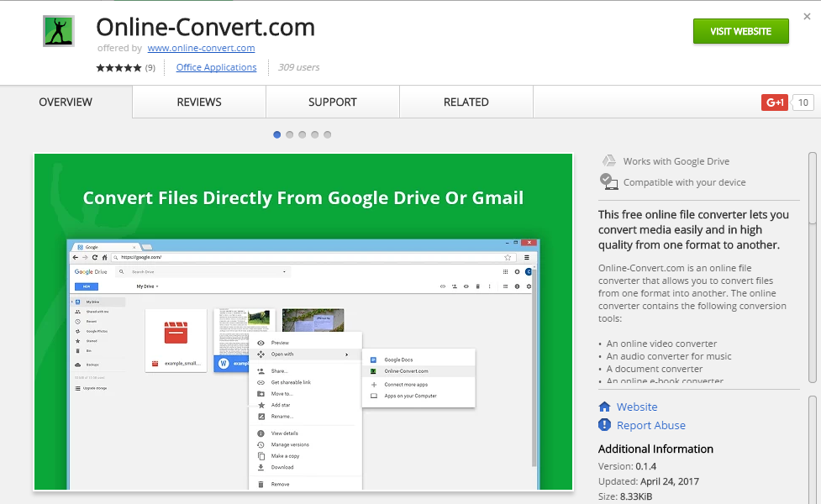
Task: Go to the SUPPORT tab
Action: (x=333, y=102)
